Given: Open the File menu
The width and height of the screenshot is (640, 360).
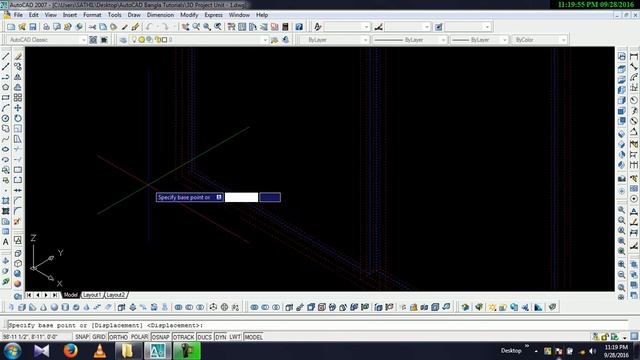Looking at the screenshot, I should click(18, 15).
